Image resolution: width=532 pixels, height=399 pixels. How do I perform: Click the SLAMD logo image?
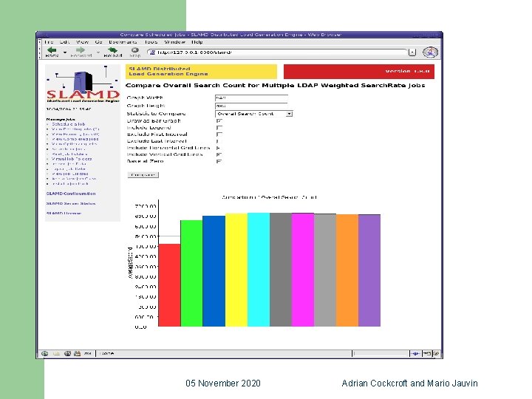click(x=83, y=84)
